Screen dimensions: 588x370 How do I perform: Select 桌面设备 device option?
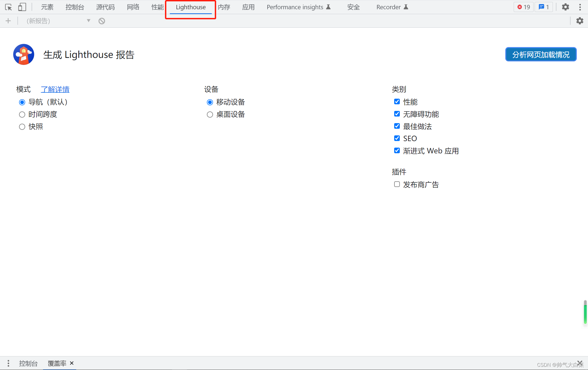210,114
